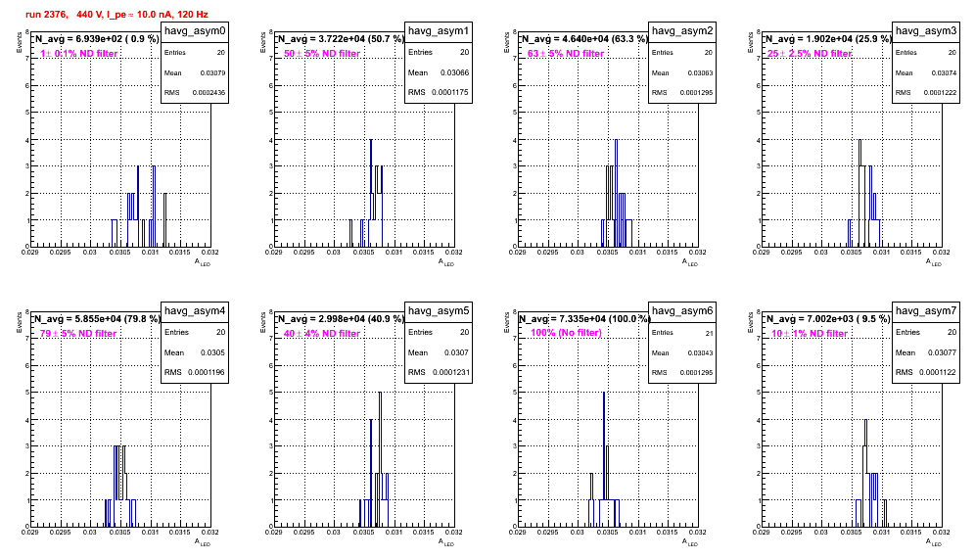Click the N_avg = 3.722e+04 label

pyautogui.click(x=340, y=38)
